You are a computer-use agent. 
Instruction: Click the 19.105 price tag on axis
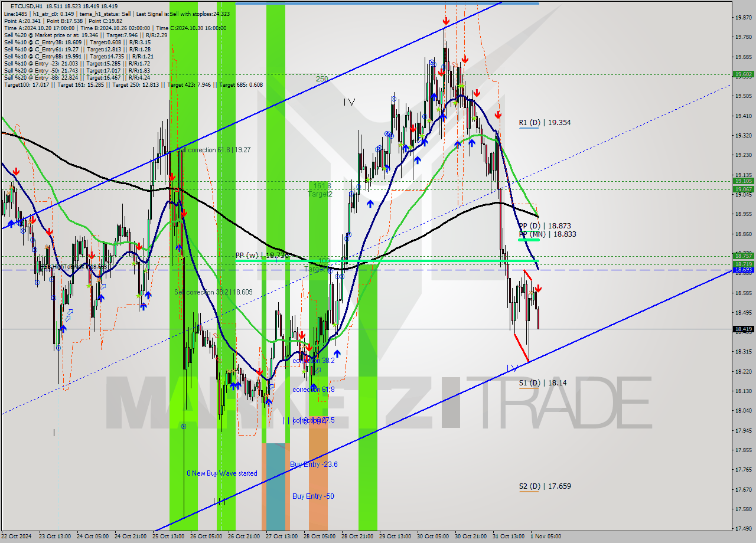point(743,181)
